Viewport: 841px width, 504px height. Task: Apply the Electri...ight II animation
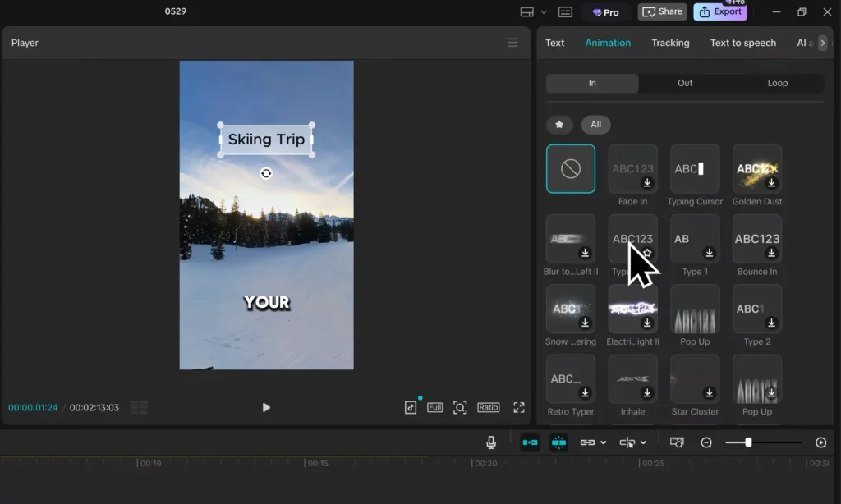coord(633,309)
